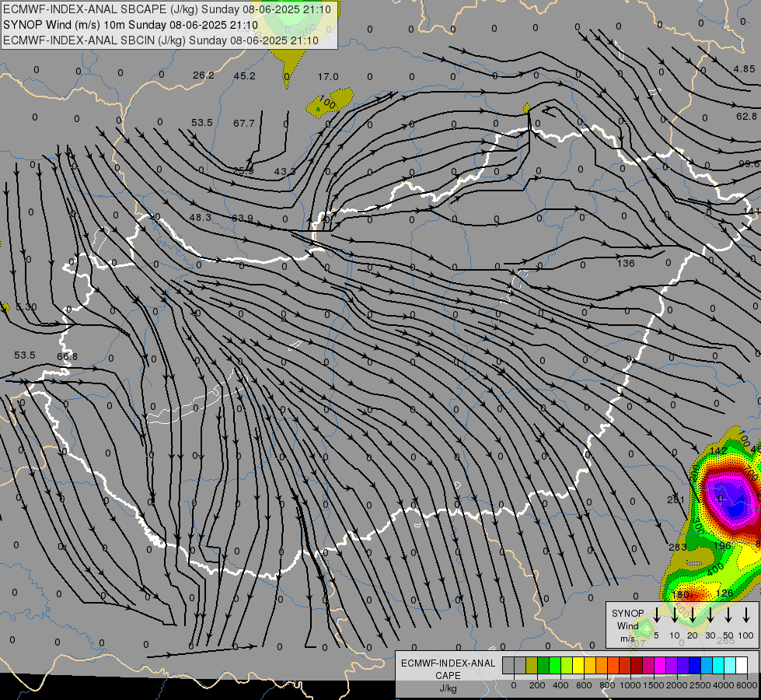
Task: Click the 53.5 value beside 67.7
Action: (202, 122)
